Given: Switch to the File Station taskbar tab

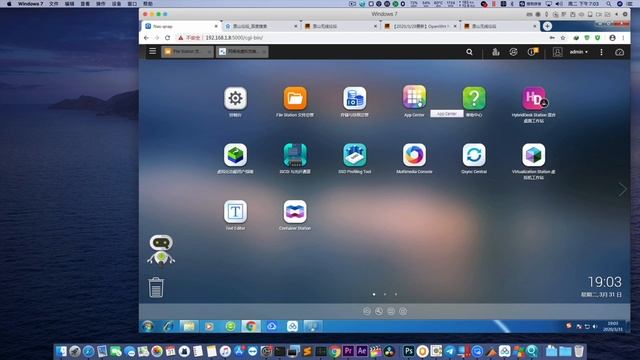Looking at the screenshot, I should coord(187,51).
